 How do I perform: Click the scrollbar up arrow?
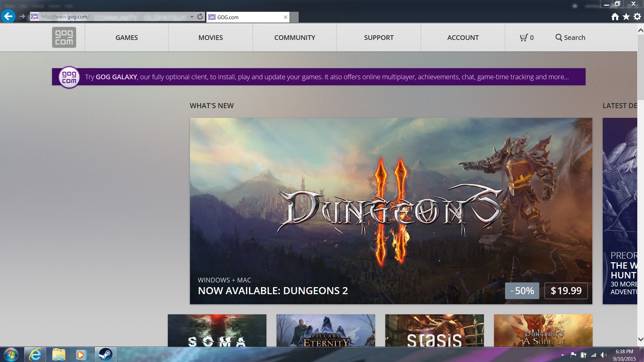[x=641, y=31]
